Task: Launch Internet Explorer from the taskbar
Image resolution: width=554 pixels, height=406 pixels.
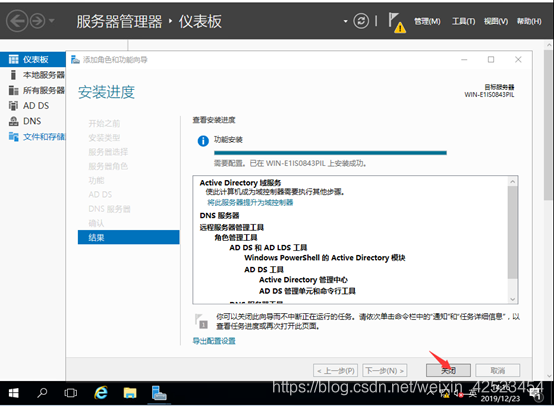Action: point(101,393)
